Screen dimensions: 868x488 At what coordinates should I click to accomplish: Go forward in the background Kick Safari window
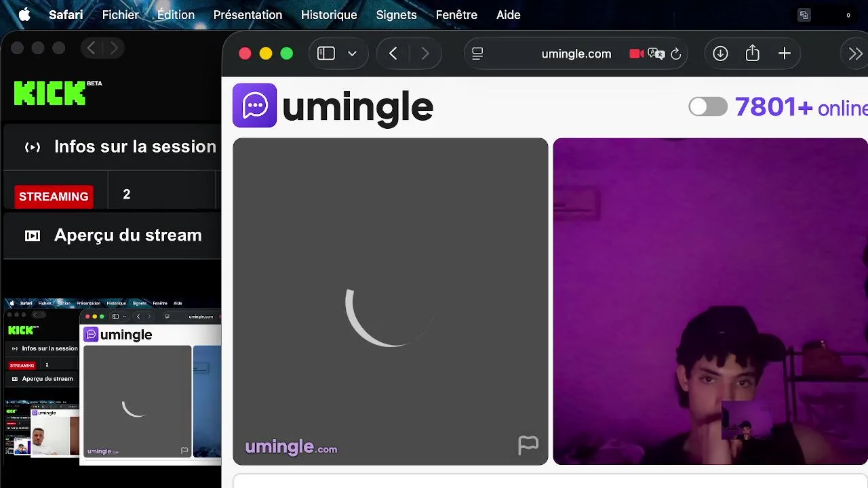tap(113, 48)
